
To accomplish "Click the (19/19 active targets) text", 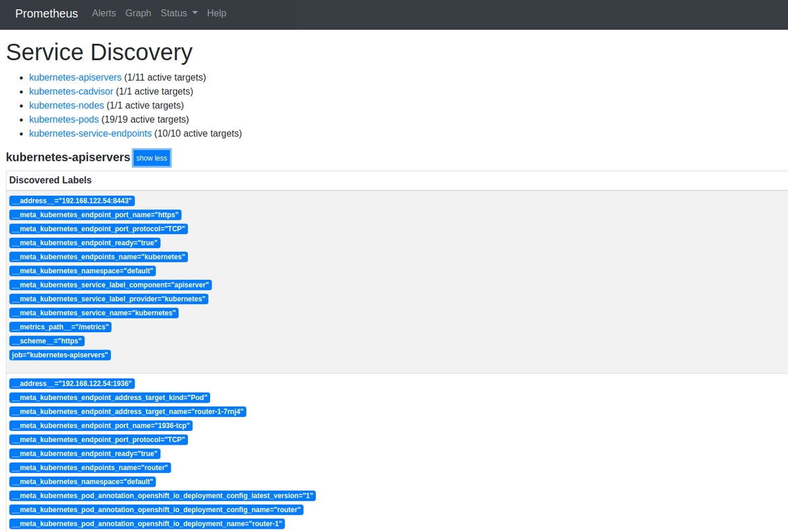I will (x=145, y=120).
